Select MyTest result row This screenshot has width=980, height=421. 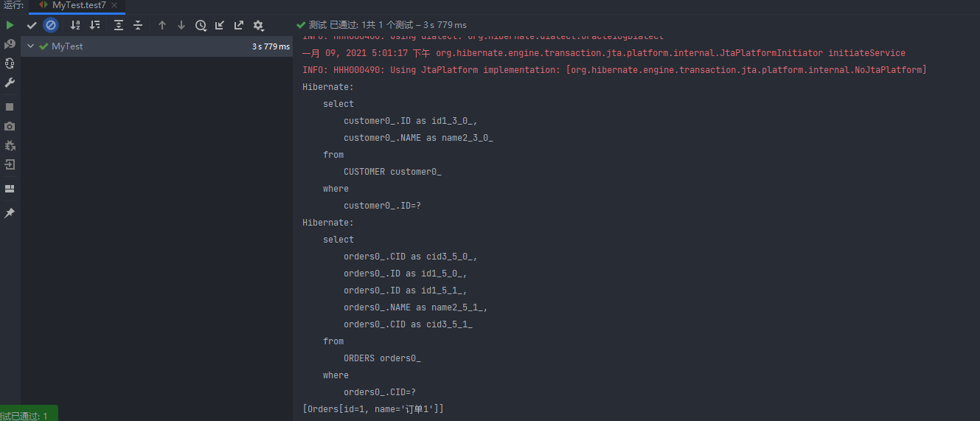click(156, 46)
